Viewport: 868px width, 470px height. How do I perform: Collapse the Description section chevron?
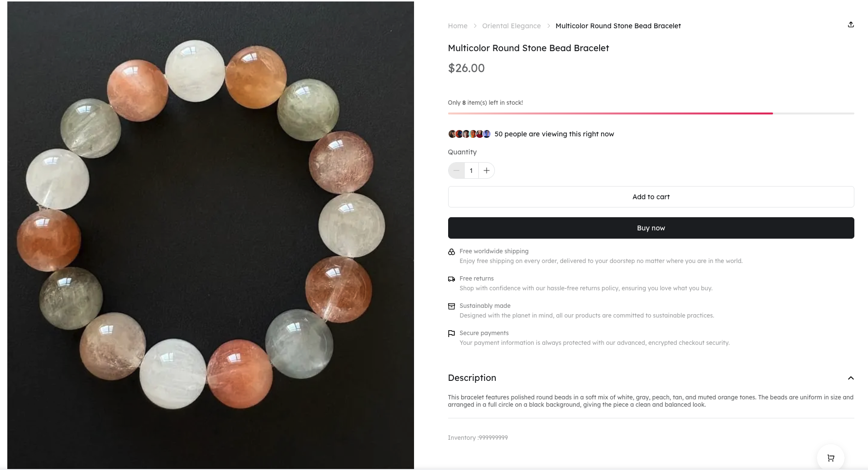coord(850,378)
